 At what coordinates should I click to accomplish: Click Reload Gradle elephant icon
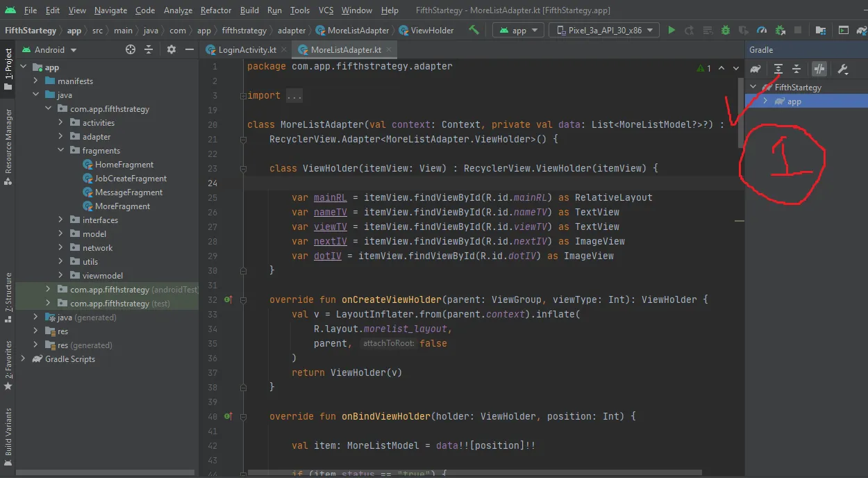point(756,69)
